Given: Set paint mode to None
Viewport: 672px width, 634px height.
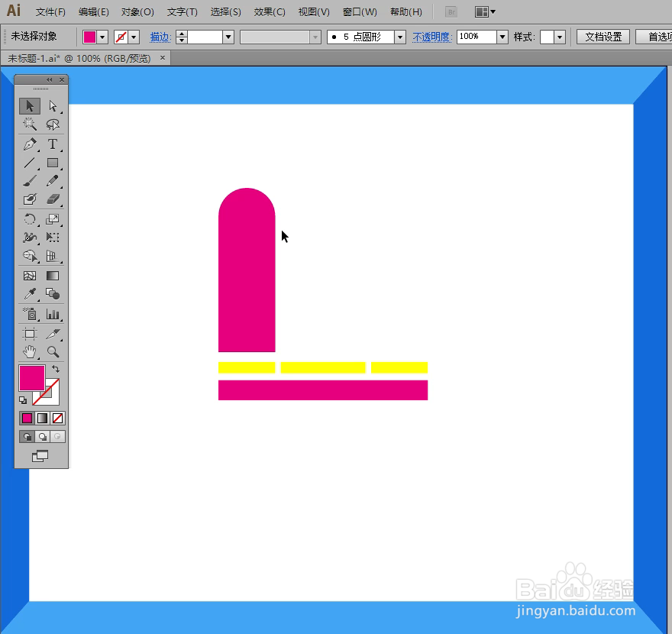Looking at the screenshot, I should (x=57, y=418).
